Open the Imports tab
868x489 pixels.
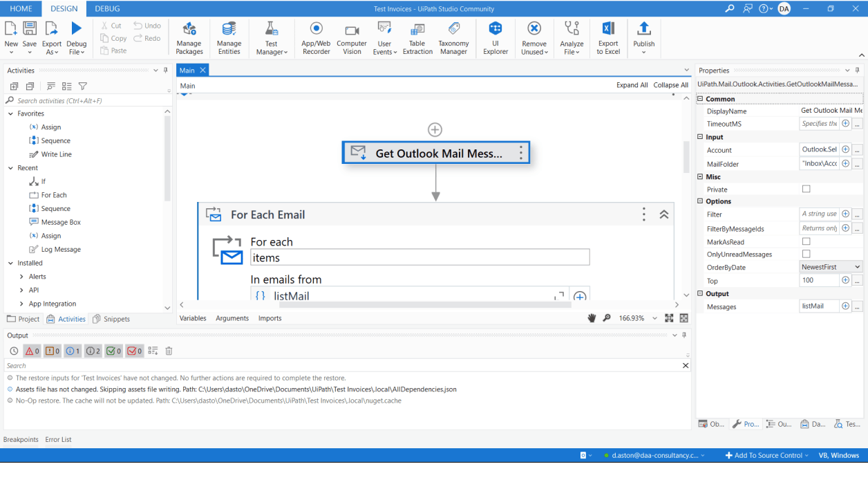click(x=270, y=318)
